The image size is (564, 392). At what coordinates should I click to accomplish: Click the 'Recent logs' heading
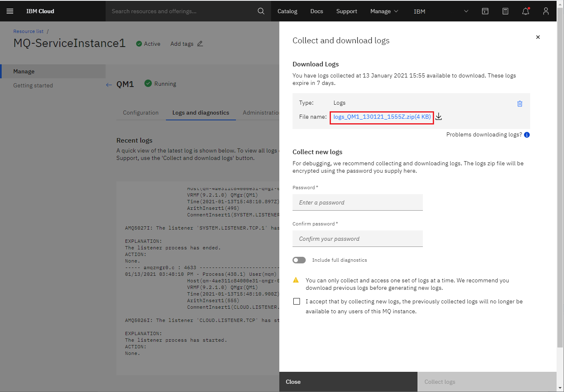(x=135, y=140)
